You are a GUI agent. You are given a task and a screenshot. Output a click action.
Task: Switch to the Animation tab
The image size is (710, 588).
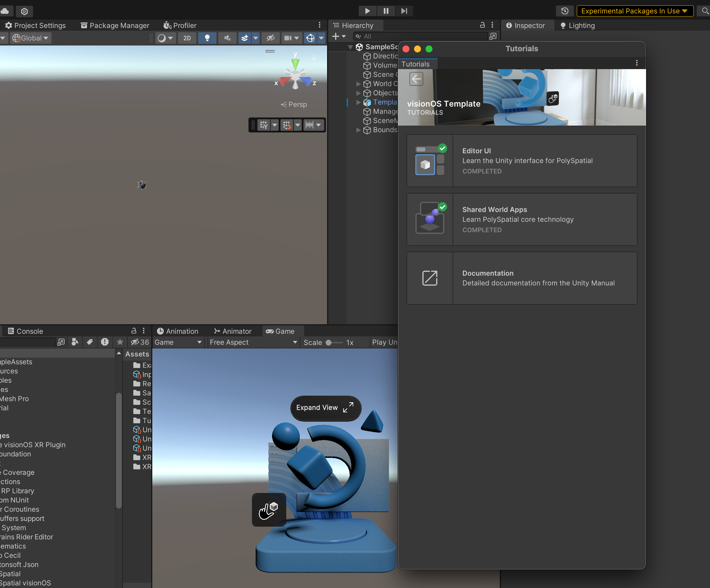pyautogui.click(x=178, y=331)
